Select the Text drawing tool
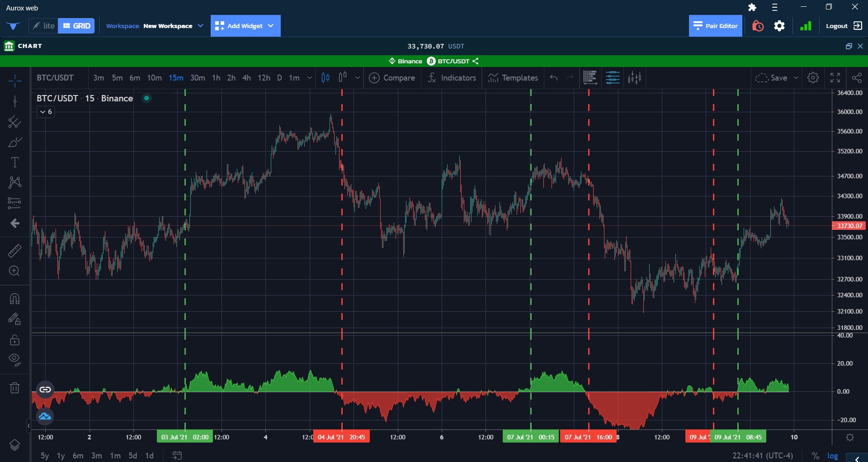 [14, 162]
